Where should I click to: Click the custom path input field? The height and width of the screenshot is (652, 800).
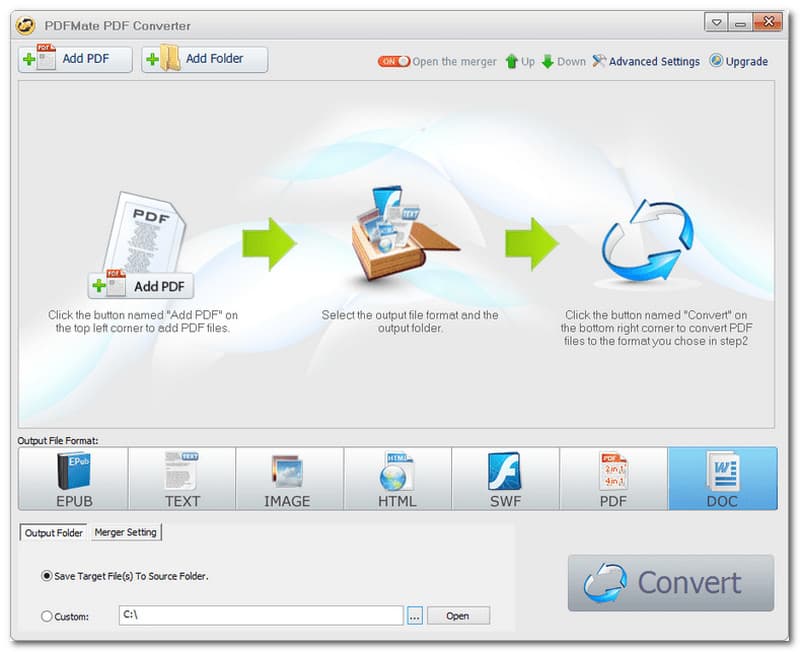click(261, 615)
